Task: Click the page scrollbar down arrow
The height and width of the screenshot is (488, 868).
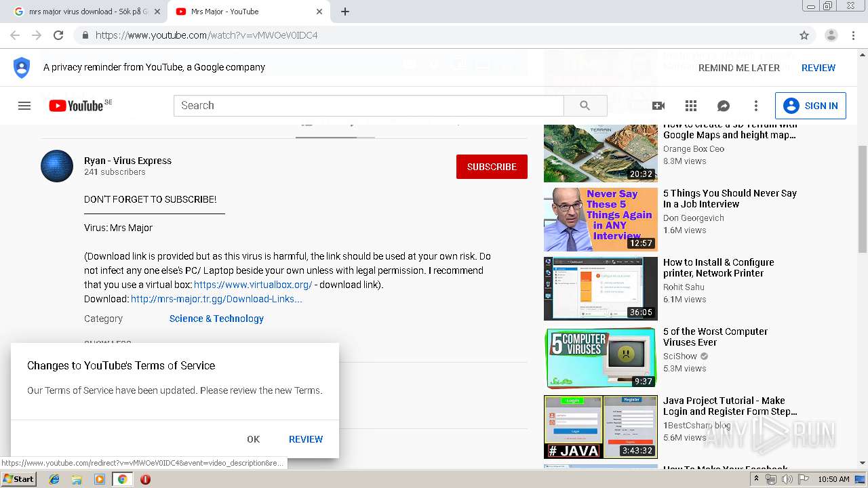Action: coord(863,463)
